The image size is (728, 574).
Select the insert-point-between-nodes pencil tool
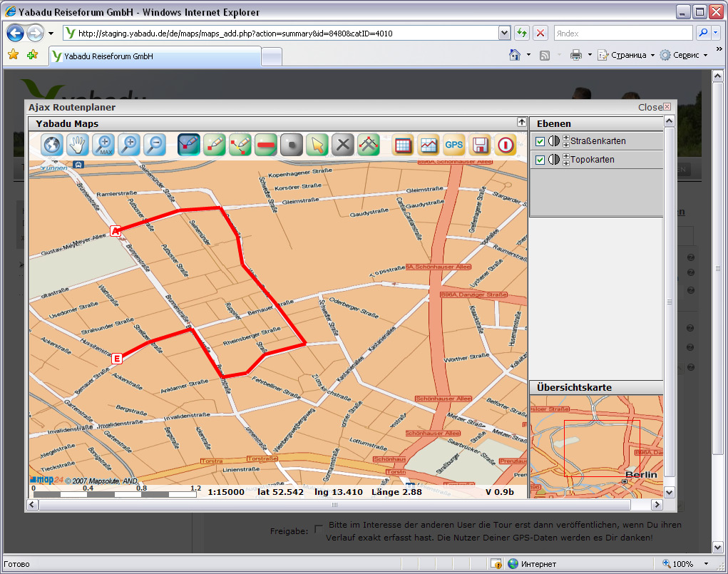[x=240, y=145]
